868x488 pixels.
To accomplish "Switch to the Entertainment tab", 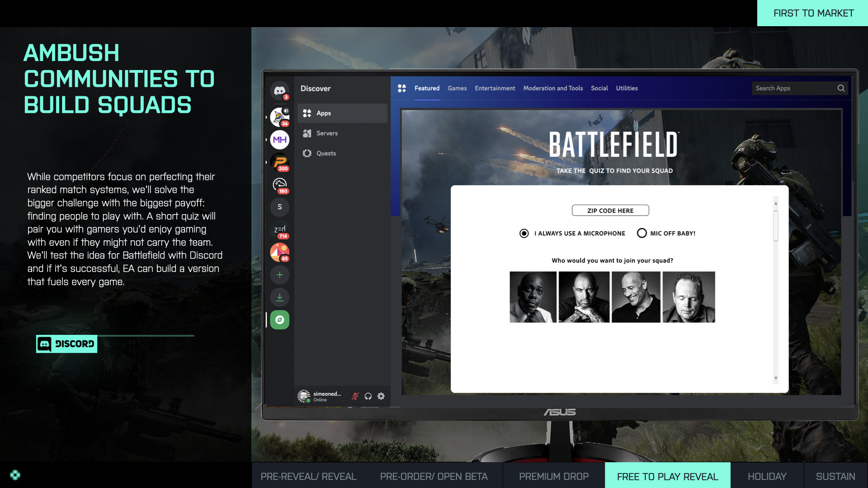I will (x=495, y=88).
